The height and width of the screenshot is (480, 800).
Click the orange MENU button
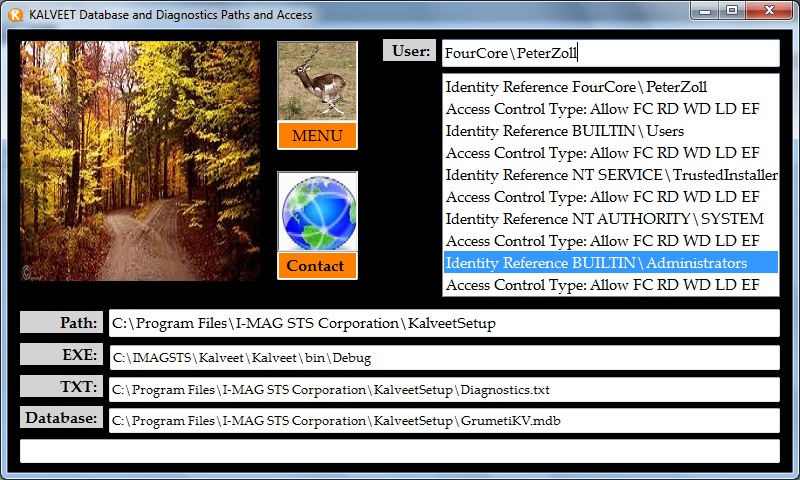pos(317,136)
